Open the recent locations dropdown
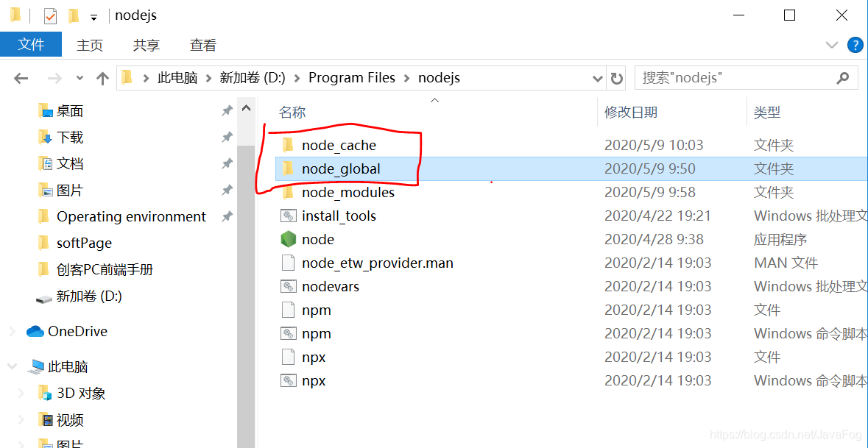Screen dimensions: 868x448 click(x=80, y=79)
